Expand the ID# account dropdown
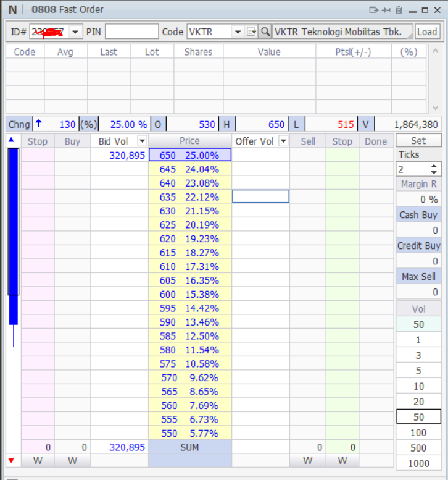The height and width of the screenshot is (480, 448). 75,32
